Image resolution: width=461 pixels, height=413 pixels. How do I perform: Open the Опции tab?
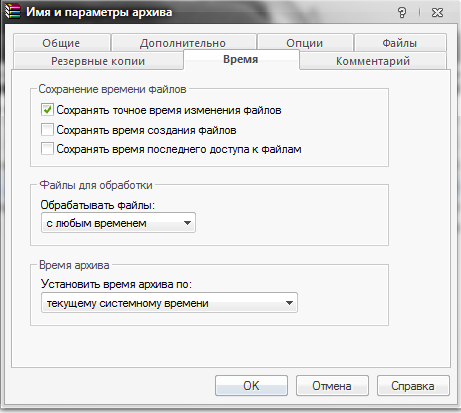[305, 43]
